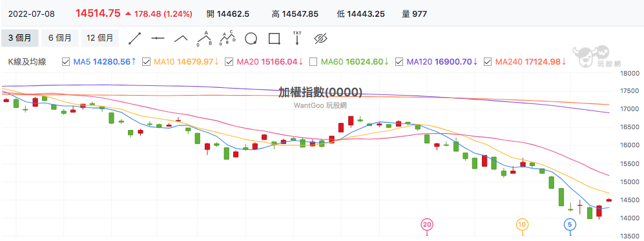The width and height of the screenshot is (644, 241).
Task: Switch chart range to 3 個月
Action: tap(20, 38)
